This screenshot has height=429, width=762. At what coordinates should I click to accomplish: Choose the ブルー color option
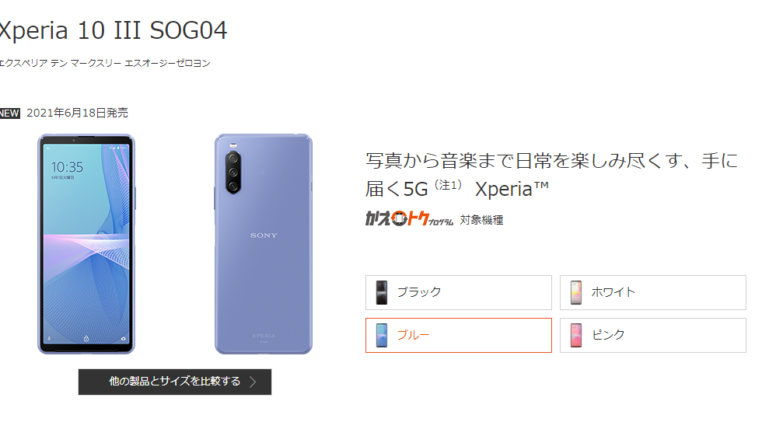(458, 335)
